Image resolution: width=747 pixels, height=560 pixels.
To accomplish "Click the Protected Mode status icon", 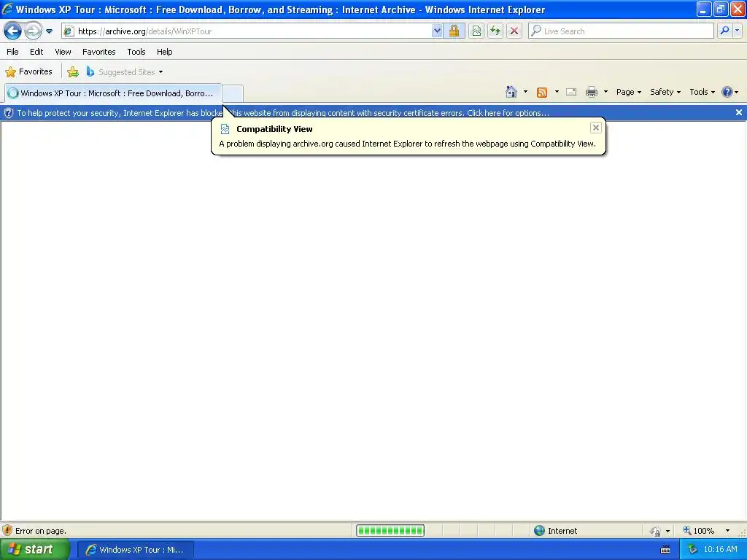I will click(656, 531).
